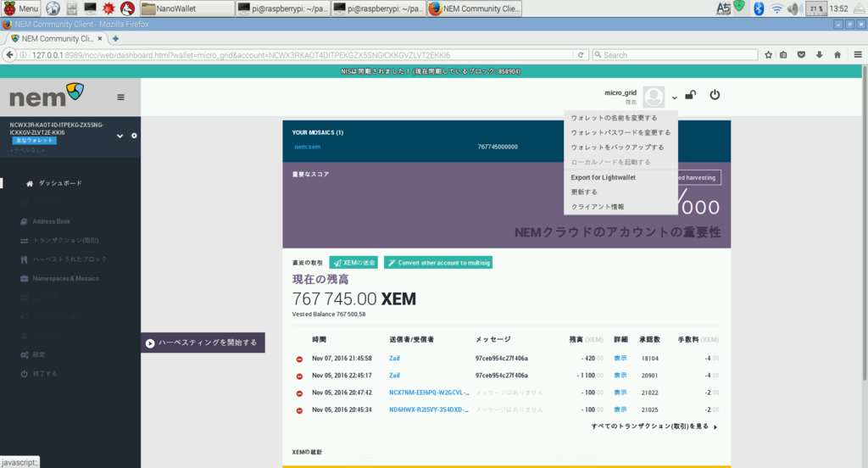Go to the Firefox home page icon
This screenshot has height=468, width=868.
(x=837, y=55)
